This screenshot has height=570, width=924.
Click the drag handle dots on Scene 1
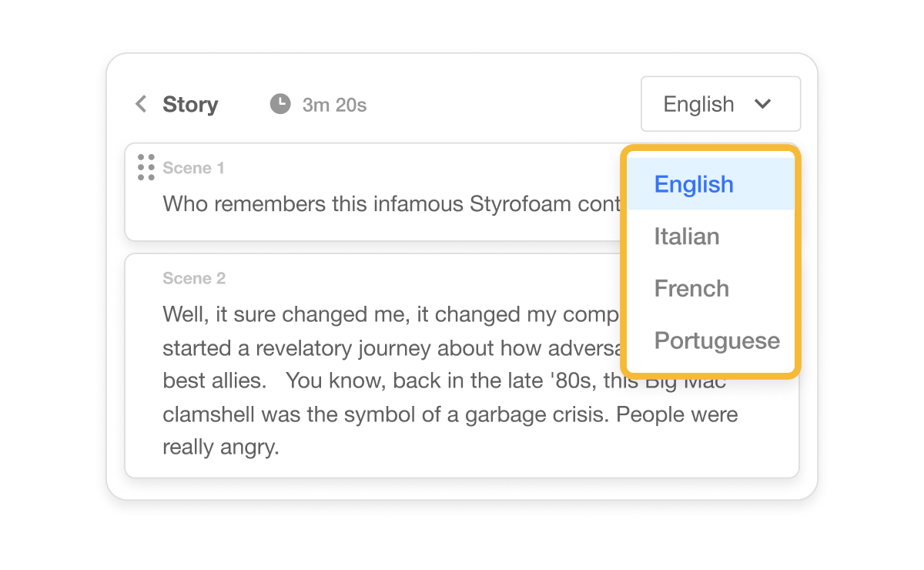pos(146,166)
